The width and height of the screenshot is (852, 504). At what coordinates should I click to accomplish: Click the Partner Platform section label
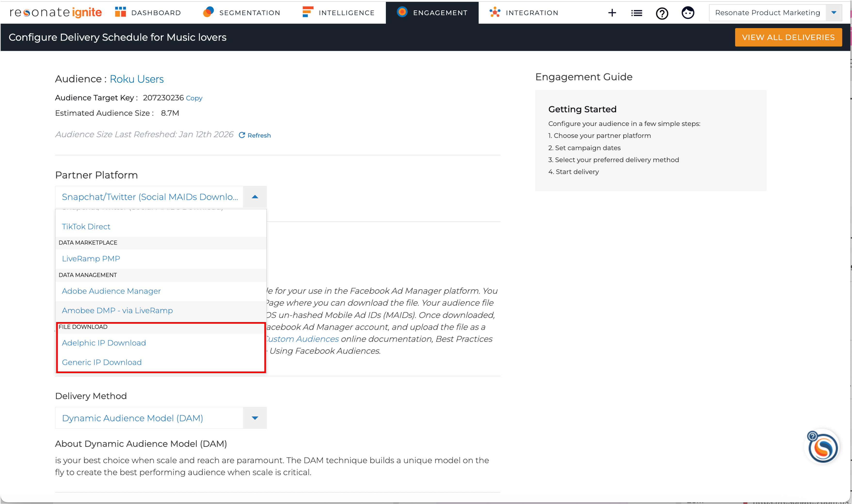point(96,175)
